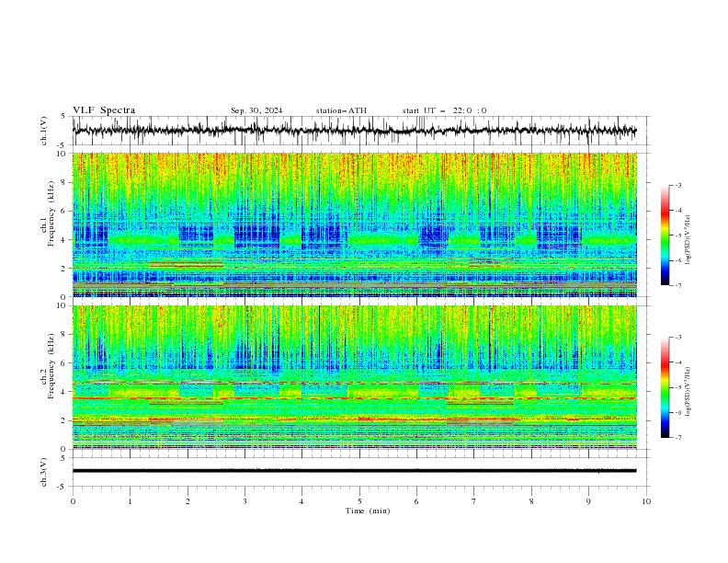The width and height of the screenshot is (728, 563).
Task: Click the time axis tick label "4"
Action: [301, 501]
